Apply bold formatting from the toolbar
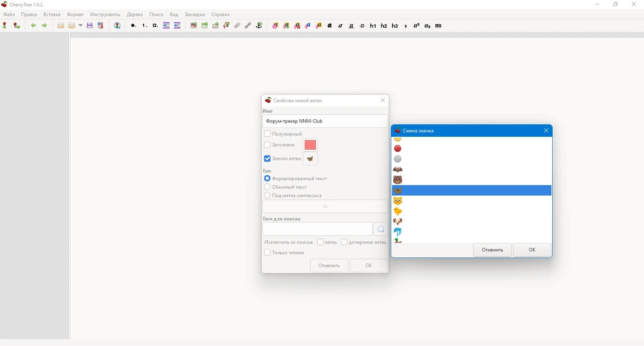This screenshot has width=644, height=346. (x=330, y=26)
